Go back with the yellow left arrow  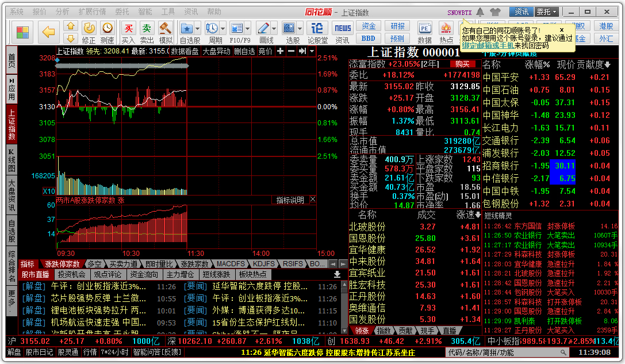click(x=49, y=32)
